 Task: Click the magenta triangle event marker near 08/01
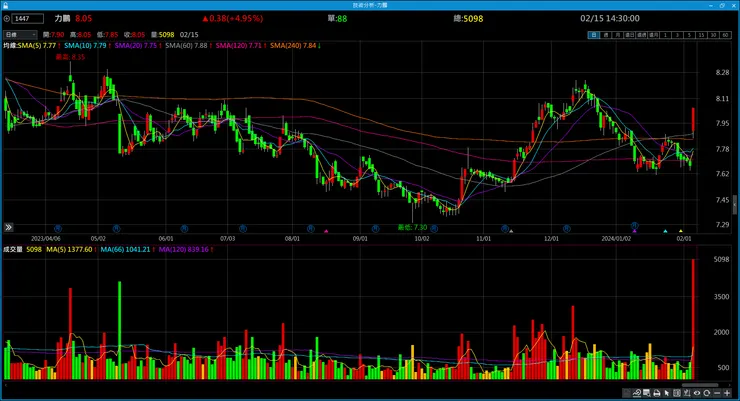[326, 231]
